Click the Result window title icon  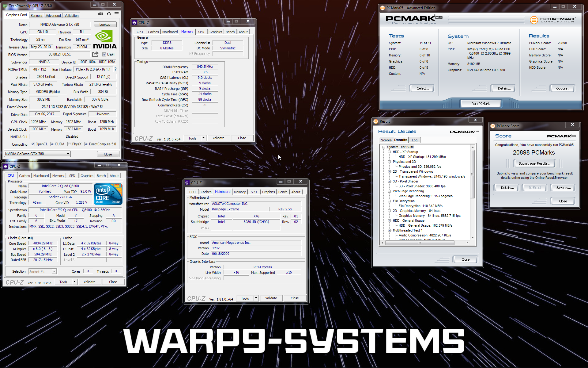coord(376,121)
